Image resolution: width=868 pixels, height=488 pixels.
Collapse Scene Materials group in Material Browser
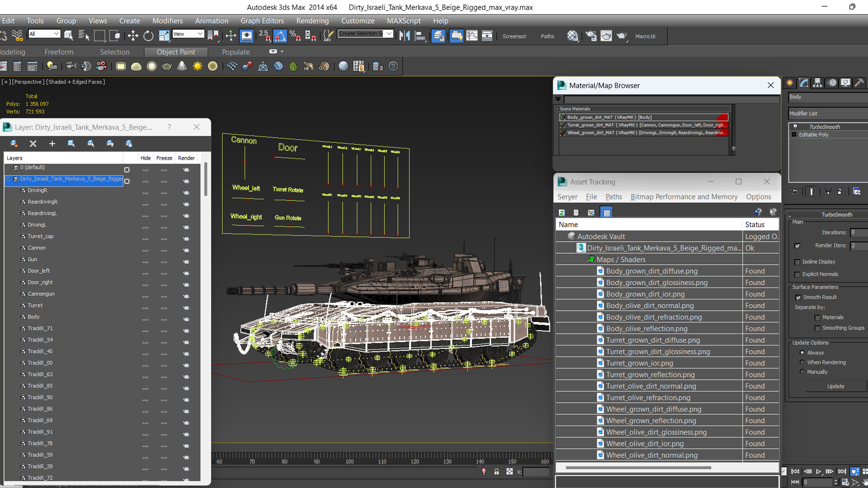[557, 109]
